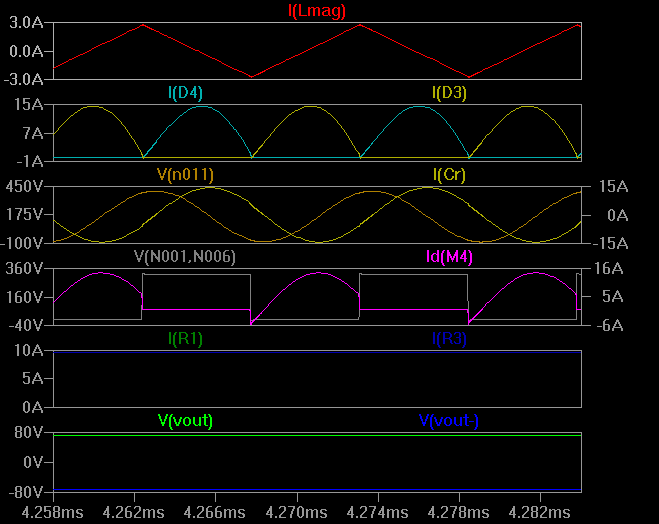Click the 0V axis label
Image resolution: width=659 pixels, height=524 pixels.
[x=33, y=463]
